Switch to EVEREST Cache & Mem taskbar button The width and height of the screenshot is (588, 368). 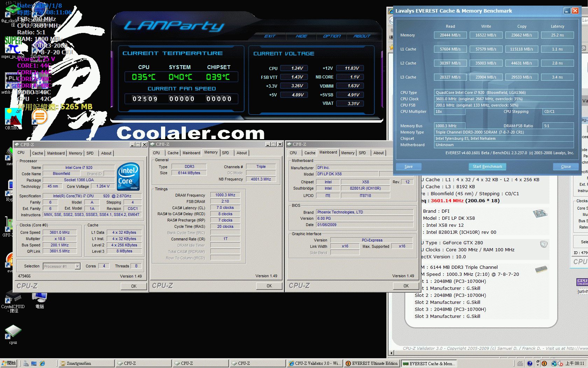coord(429,363)
